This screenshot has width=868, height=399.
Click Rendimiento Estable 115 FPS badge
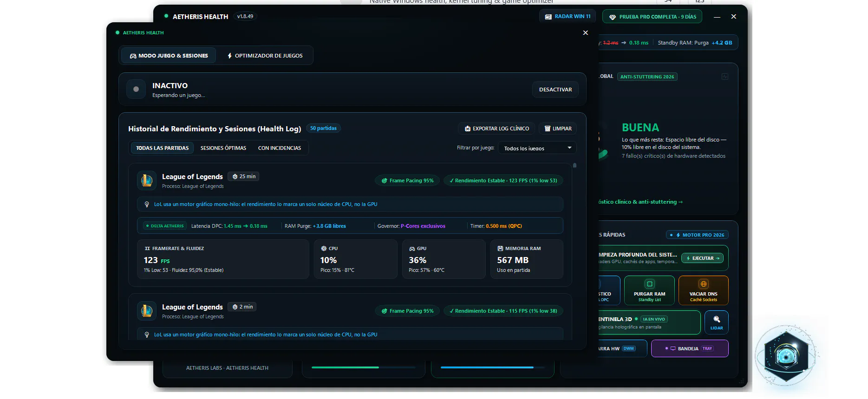coord(503,311)
